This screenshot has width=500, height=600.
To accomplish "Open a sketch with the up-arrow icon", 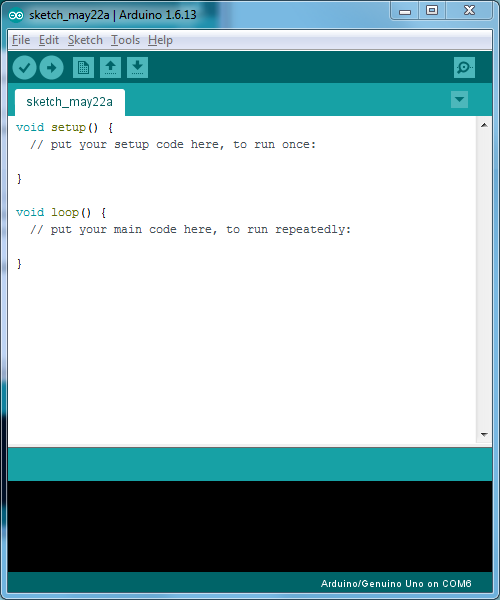I will [111, 68].
